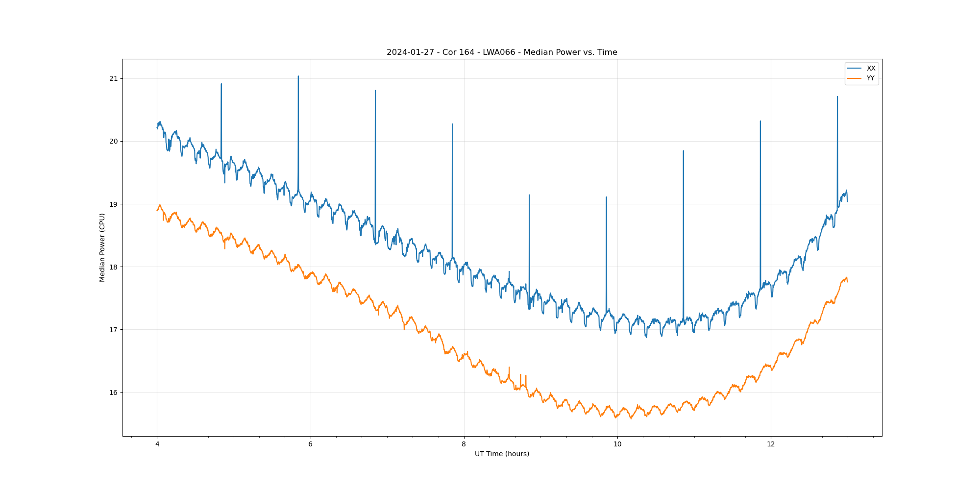Select the YY legend label text
The width and height of the screenshot is (980, 490).
click(870, 78)
